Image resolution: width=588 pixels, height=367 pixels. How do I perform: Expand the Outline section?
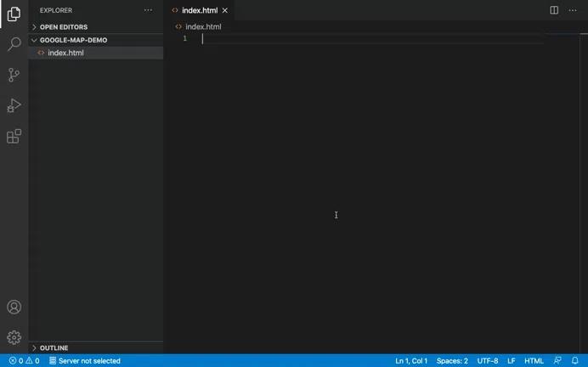click(x=54, y=348)
